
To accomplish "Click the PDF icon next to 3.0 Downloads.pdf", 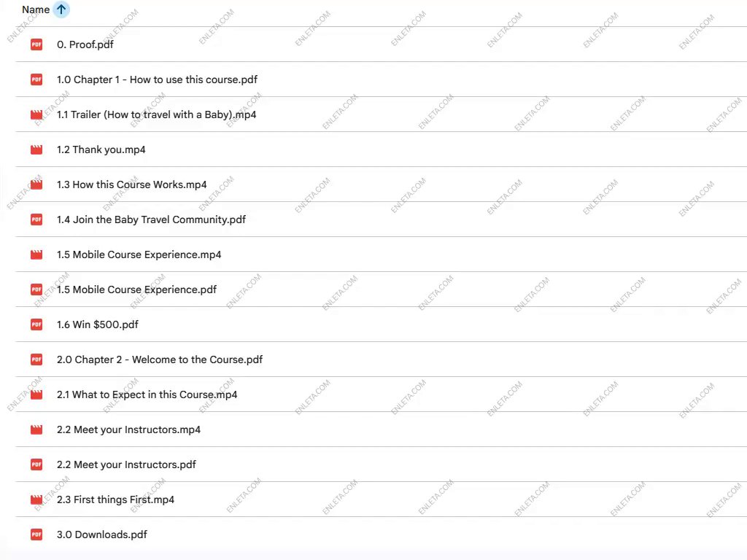I will [x=36, y=534].
